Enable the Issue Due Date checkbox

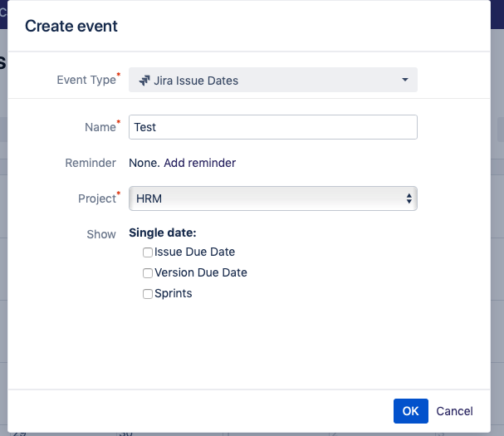click(148, 252)
